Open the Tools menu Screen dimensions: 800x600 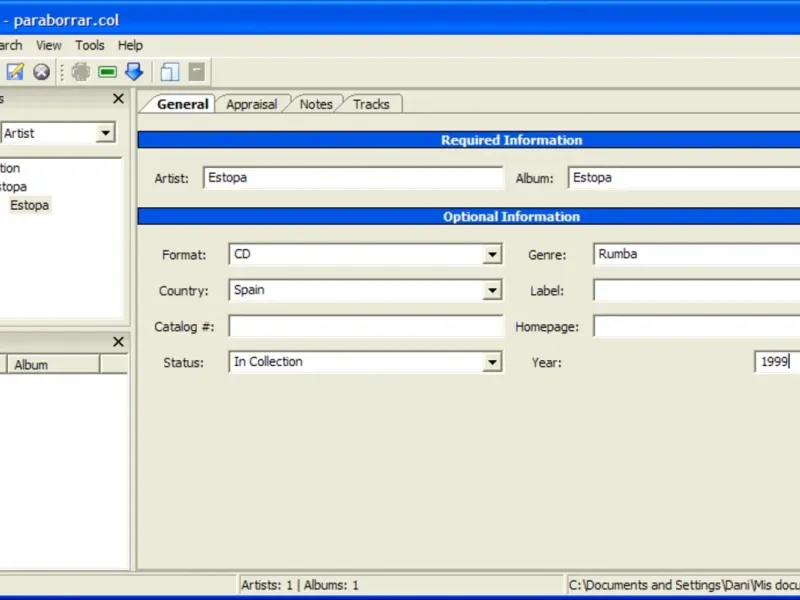(90, 45)
